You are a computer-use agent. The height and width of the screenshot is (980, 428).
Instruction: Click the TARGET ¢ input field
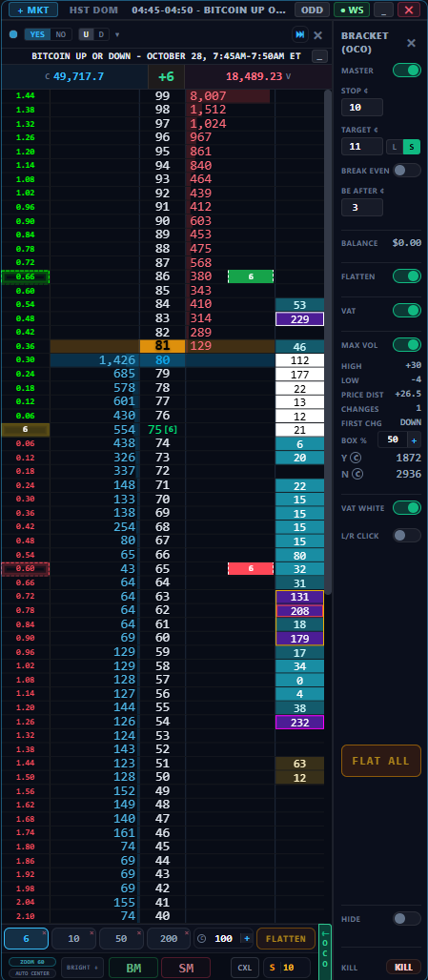[362, 147]
